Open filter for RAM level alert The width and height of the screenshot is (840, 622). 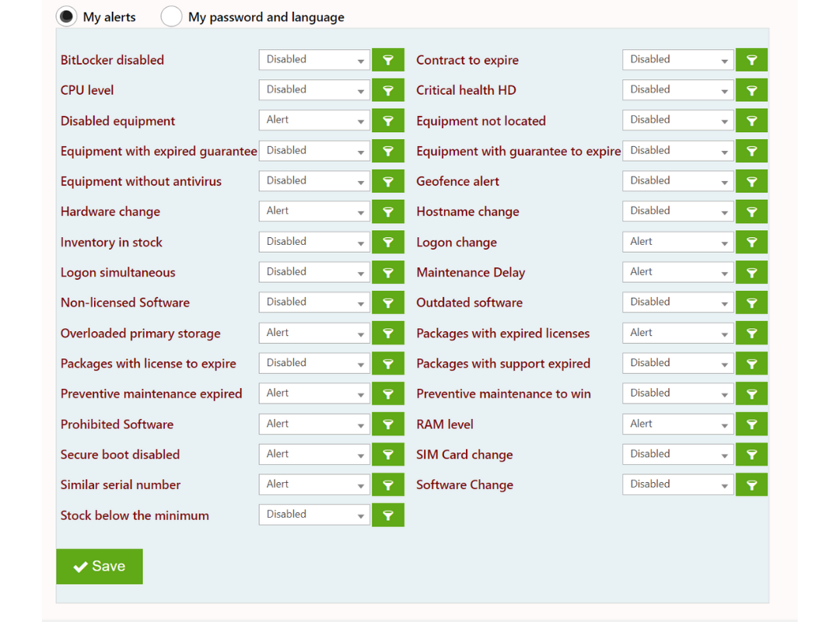(x=751, y=425)
